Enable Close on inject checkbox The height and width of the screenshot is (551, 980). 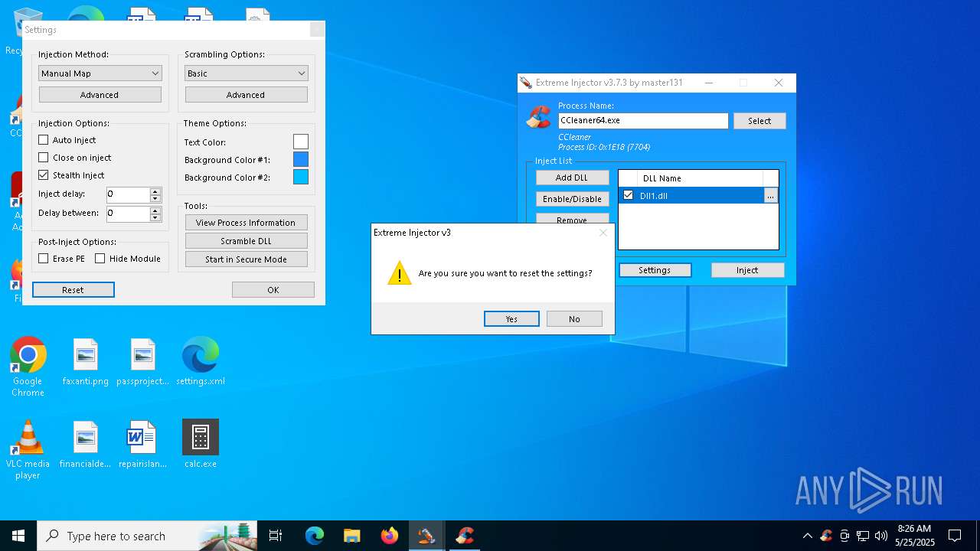tap(44, 158)
